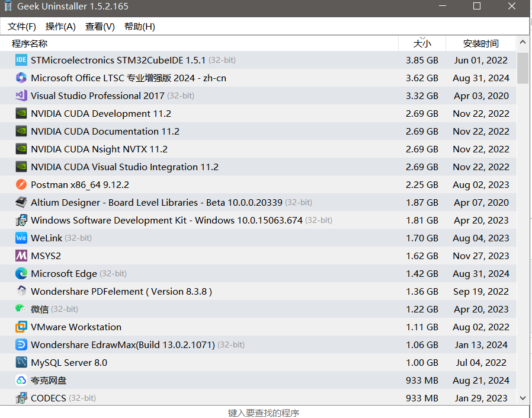The width and height of the screenshot is (532, 418).
Task: Select the 微信 entry name
Action: pyautogui.click(x=40, y=309)
